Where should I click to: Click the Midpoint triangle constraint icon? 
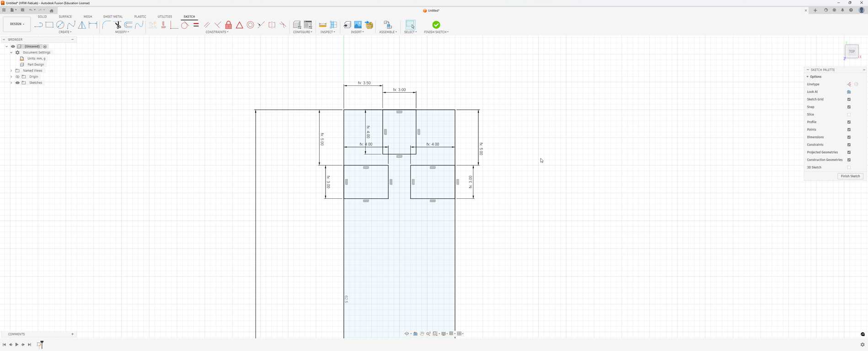(240, 25)
